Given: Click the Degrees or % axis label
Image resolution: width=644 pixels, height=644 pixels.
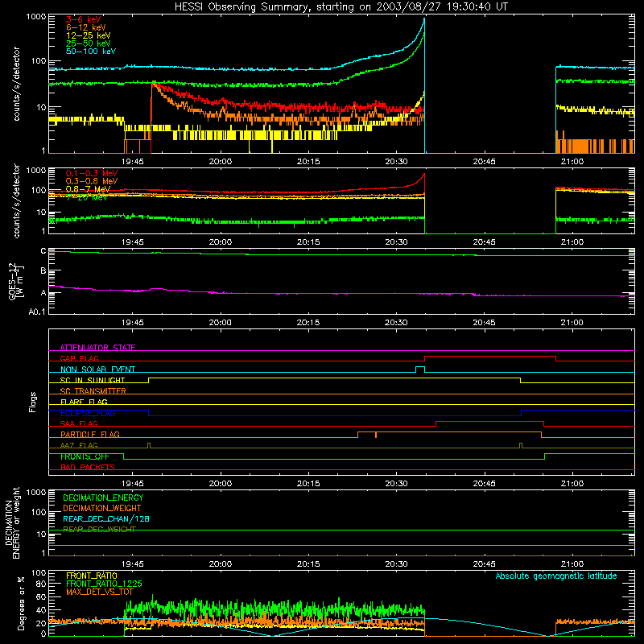Looking at the screenshot, I should (x=21, y=604).
